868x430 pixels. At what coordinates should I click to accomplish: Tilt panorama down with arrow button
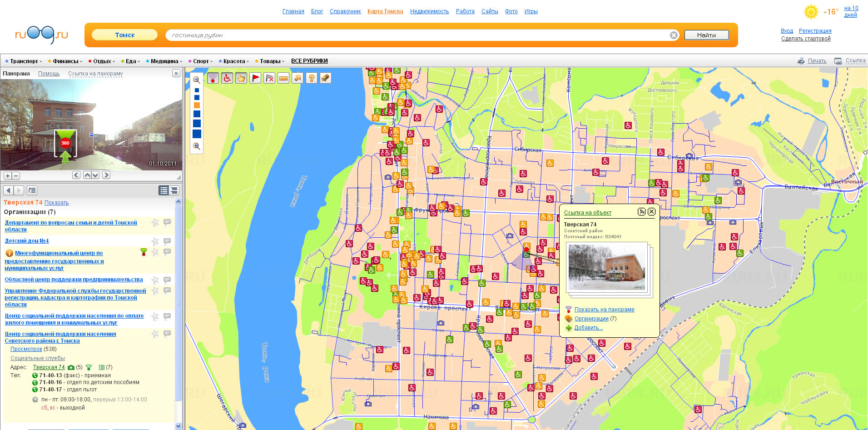click(x=95, y=175)
